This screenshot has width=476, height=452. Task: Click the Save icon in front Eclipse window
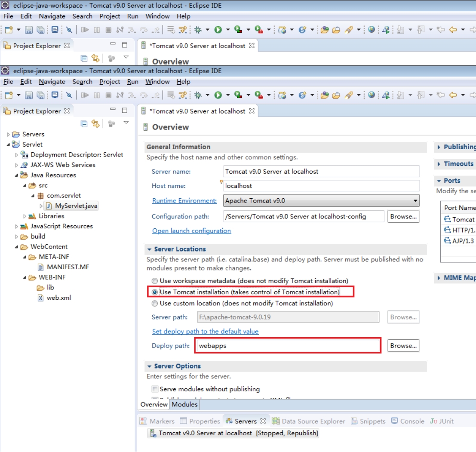[28, 95]
